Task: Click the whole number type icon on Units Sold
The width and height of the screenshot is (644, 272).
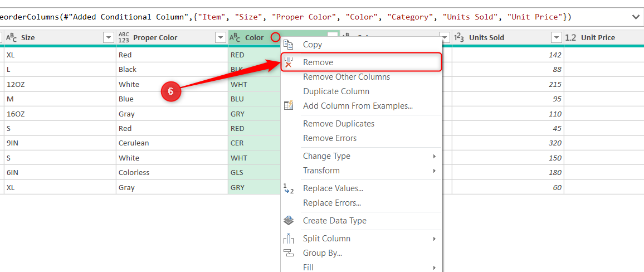Action: (x=459, y=37)
